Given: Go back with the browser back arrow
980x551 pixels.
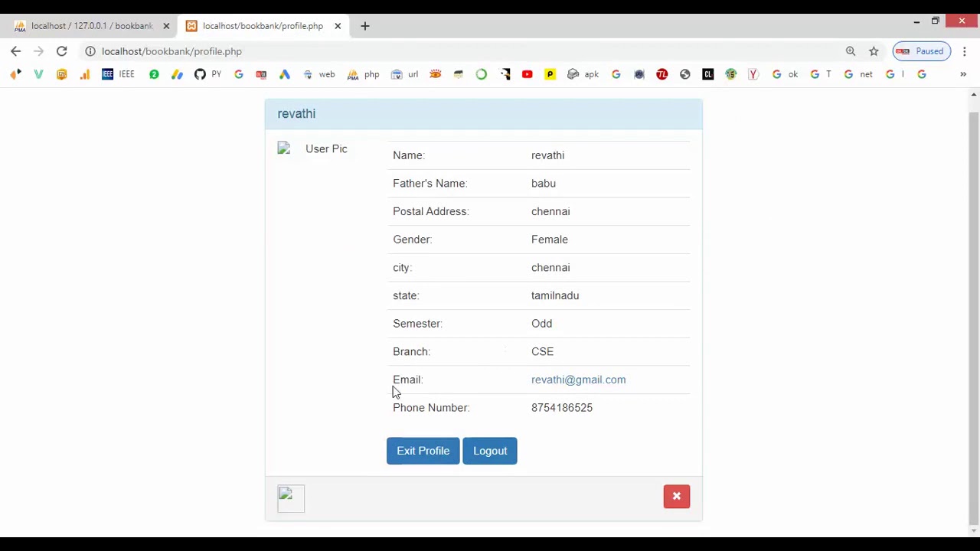Looking at the screenshot, I should click(16, 51).
